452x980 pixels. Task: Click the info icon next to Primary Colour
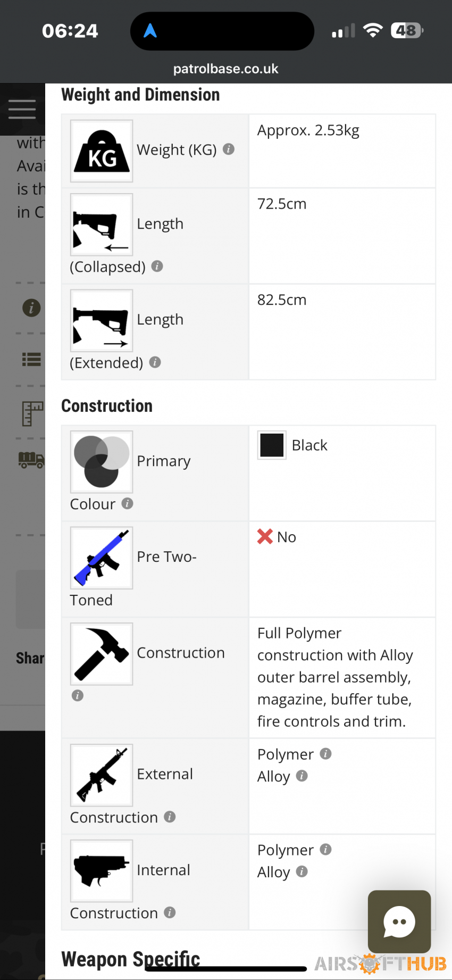pyautogui.click(x=127, y=503)
